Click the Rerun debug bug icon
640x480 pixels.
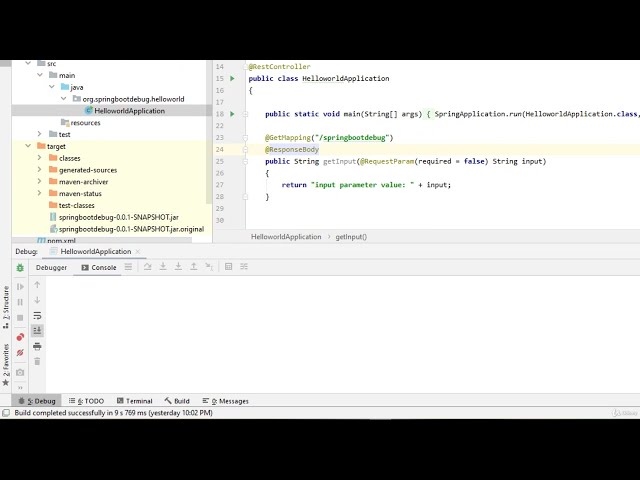(x=20, y=268)
